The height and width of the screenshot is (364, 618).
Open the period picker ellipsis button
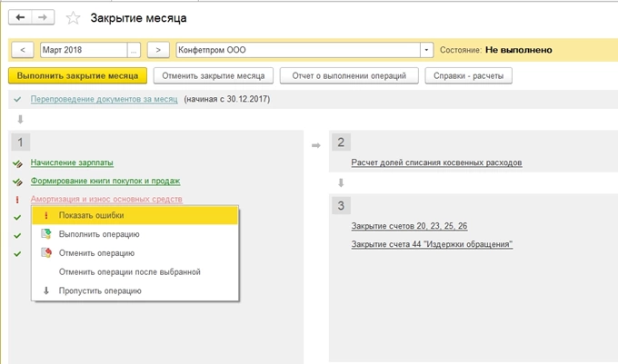coord(134,50)
